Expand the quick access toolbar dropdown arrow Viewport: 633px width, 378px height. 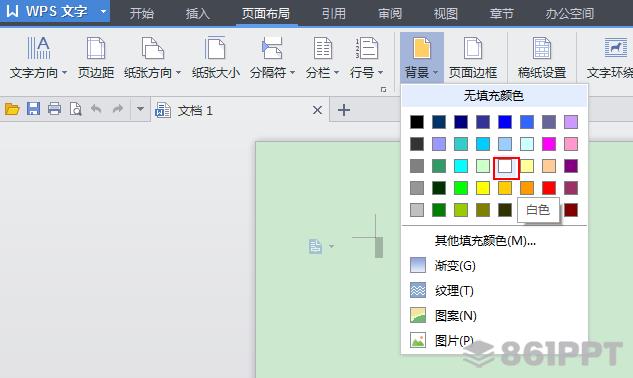pos(140,109)
